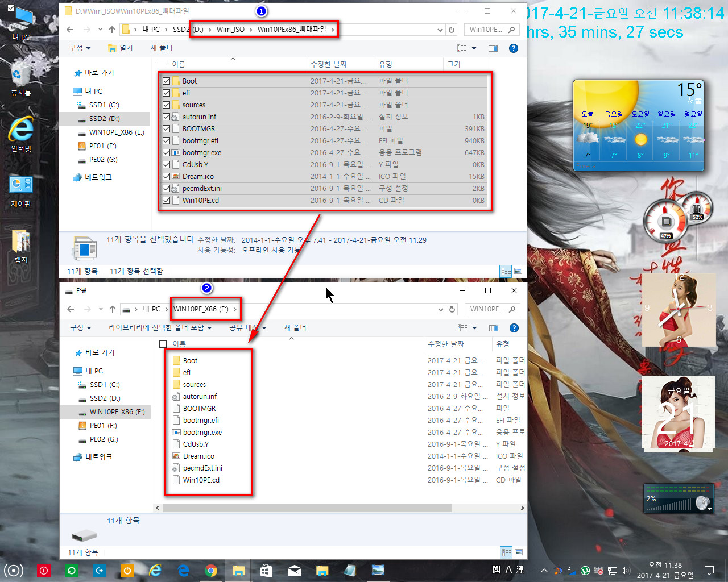Image resolution: width=728 pixels, height=582 pixels.
Task: Open the 내 PC desktop icon
Action: [21, 24]
